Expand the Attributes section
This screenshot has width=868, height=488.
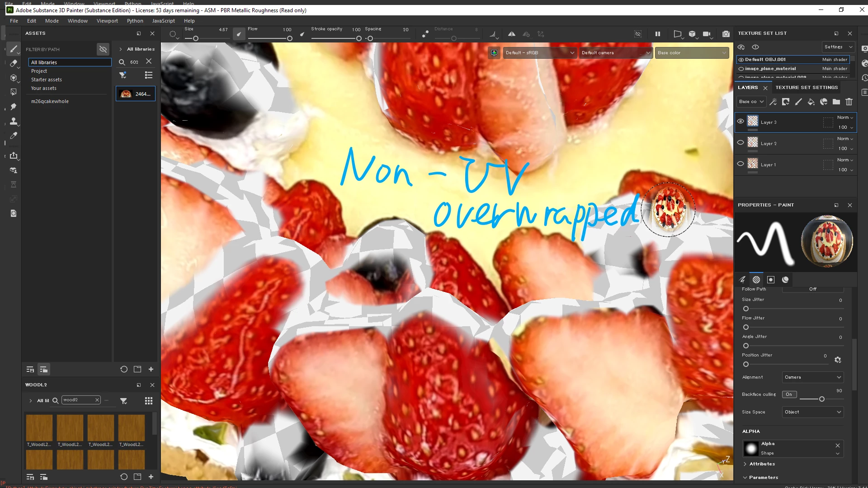pyautogui.click(x=762, y=464)
